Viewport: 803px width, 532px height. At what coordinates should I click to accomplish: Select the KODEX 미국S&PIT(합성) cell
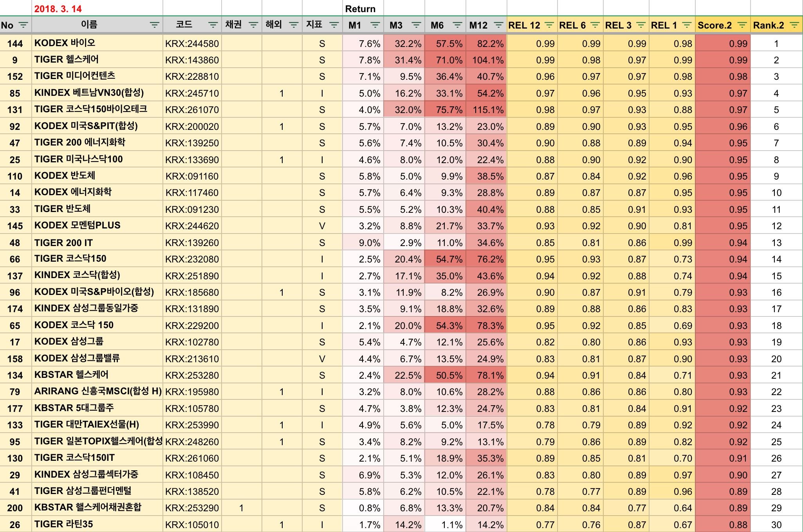(x=97, y=126)
